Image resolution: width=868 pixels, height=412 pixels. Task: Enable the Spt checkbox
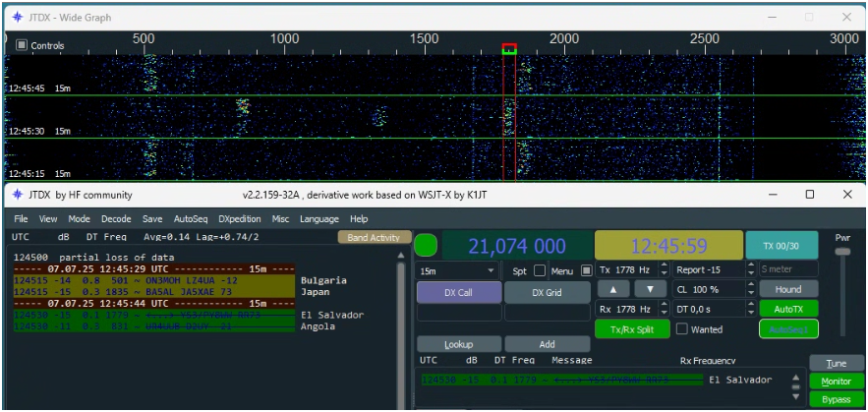(539, 271)
